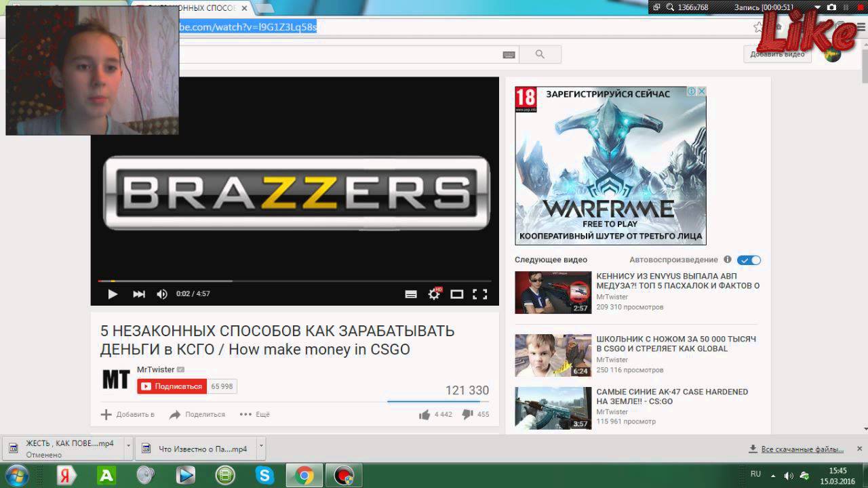Screen dimensions: 868x488
Task: Close the current browser tab
Action: pyautogui.click(x=244, y=8)
